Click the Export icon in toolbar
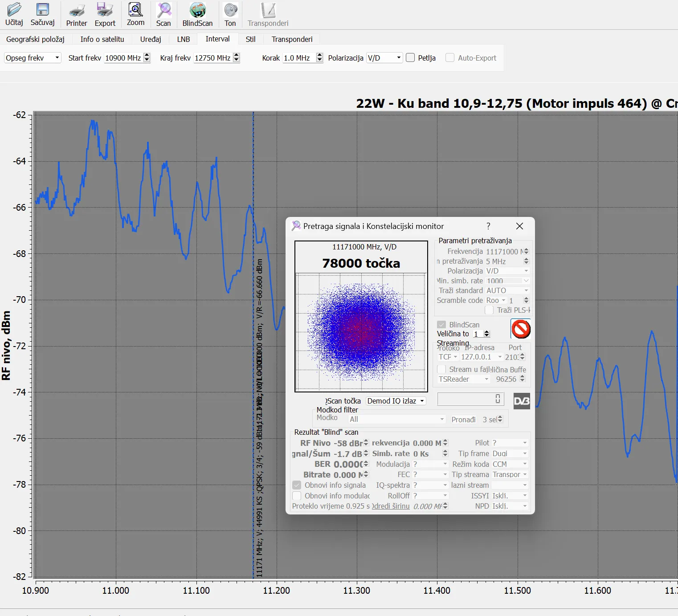Screen dimensions: 678x616 [x=105, y=10]
